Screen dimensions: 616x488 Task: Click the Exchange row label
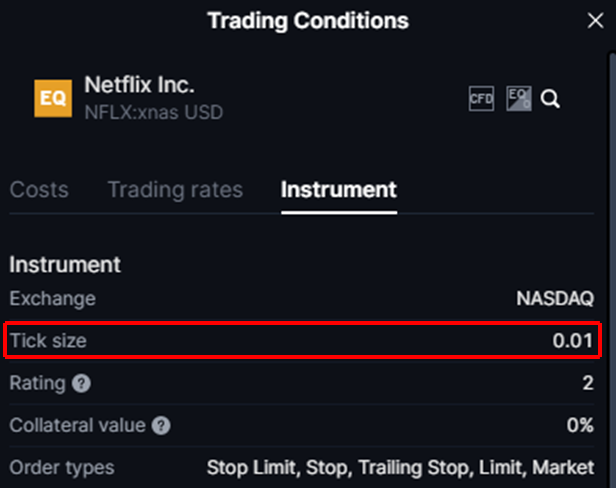pos(52,298)
